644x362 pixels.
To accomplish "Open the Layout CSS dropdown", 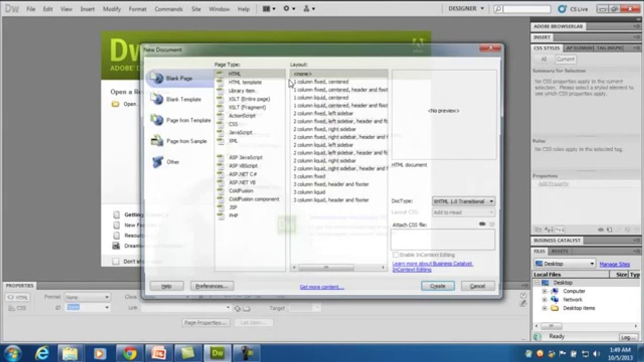I will [x=463, y=212].
